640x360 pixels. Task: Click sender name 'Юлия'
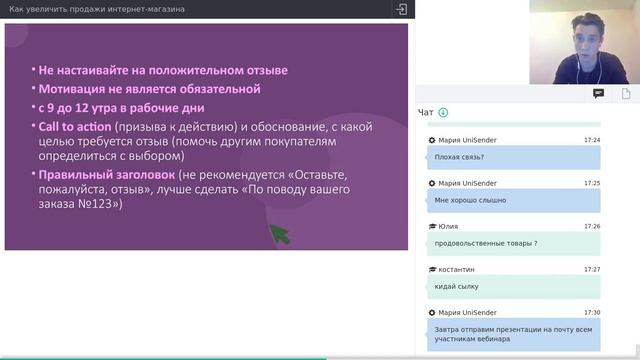tap(448, 226)
